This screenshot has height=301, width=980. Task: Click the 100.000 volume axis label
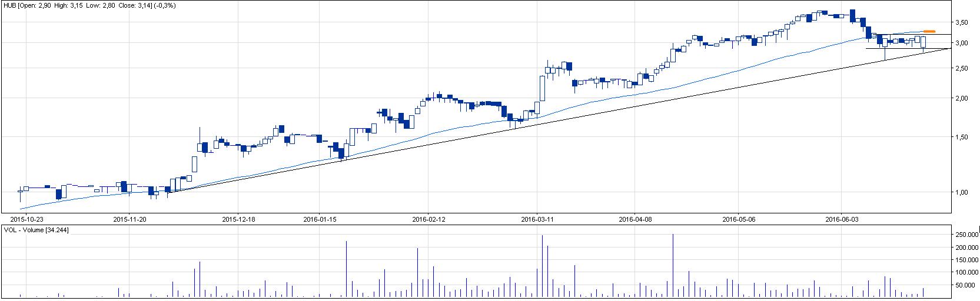pyautogui.click(x=967, y=273)
